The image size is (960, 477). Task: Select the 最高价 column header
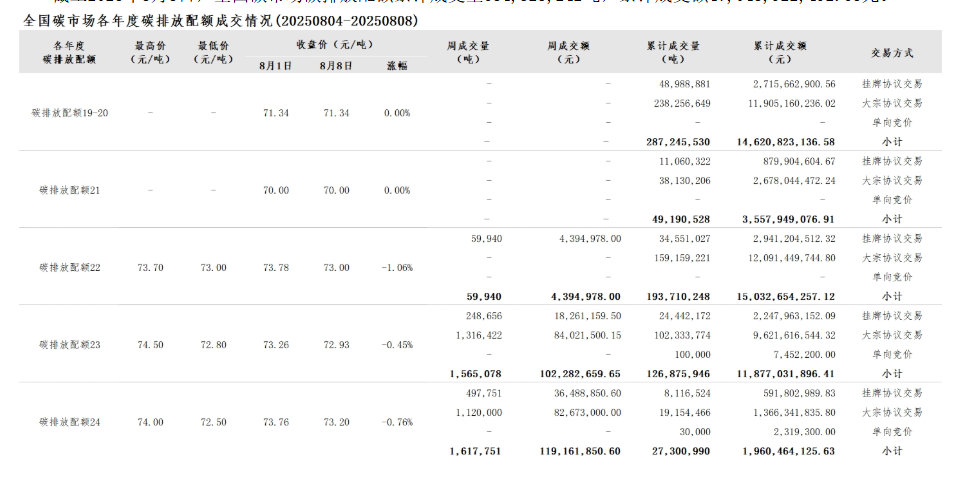click(x=150, y=52)
